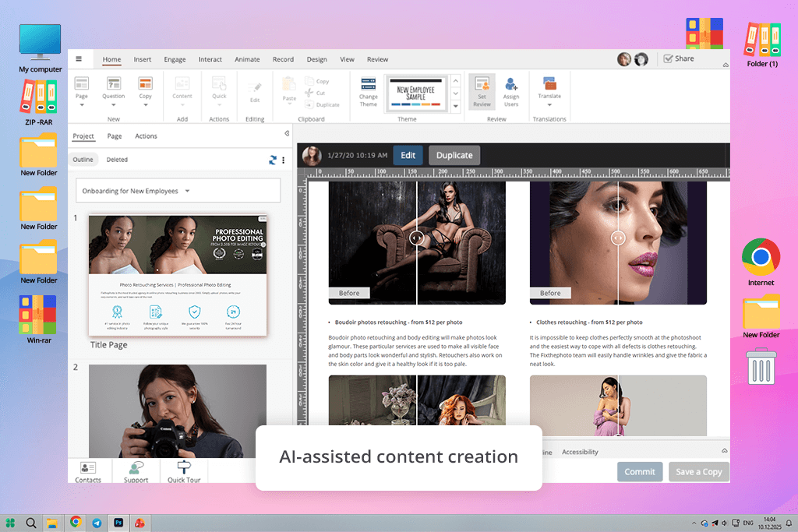Select the Outline view pill
This screenshot has width=798, height=532.
[x=83, y=159]
